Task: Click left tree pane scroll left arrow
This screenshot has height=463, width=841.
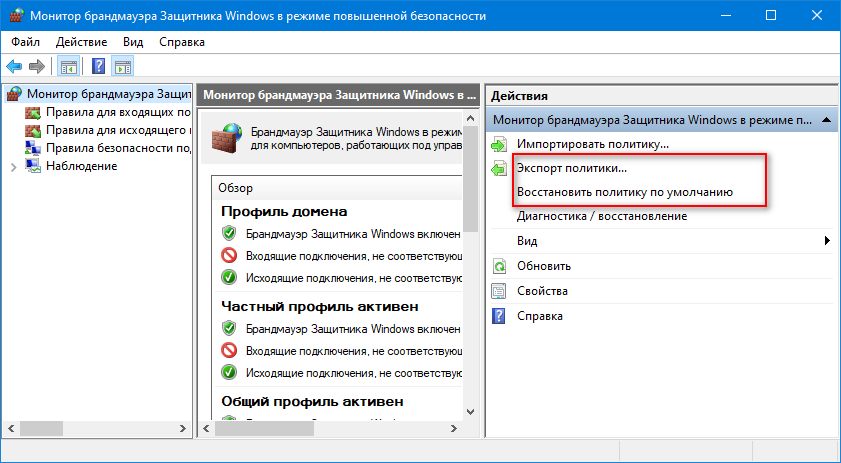Action: [11, 429]
